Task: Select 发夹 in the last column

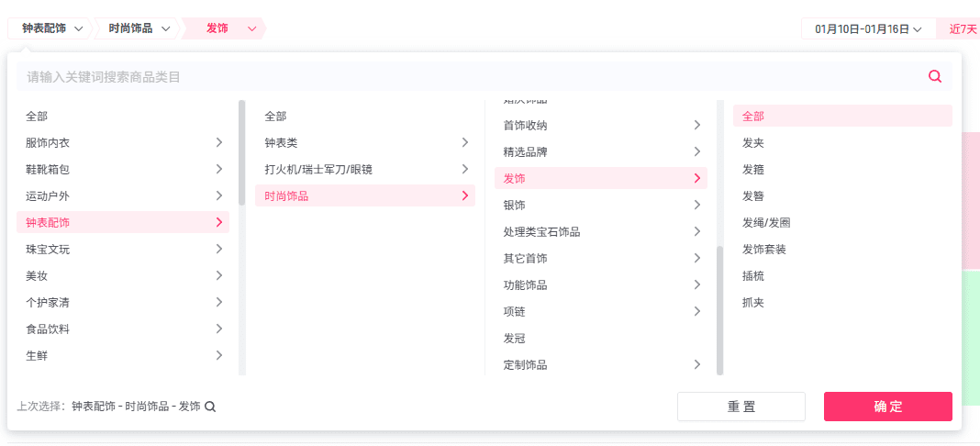Action: click(x=753, y=143)
